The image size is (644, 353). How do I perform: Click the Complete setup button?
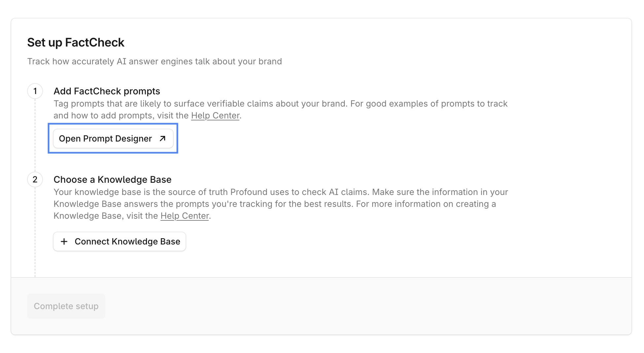pos(66,306)
